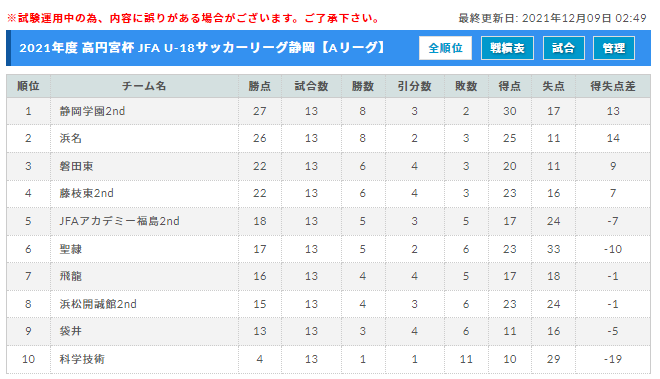Click the チーム名 column header
The height and width of the screenshot is (379, 660).
point(144,86)
